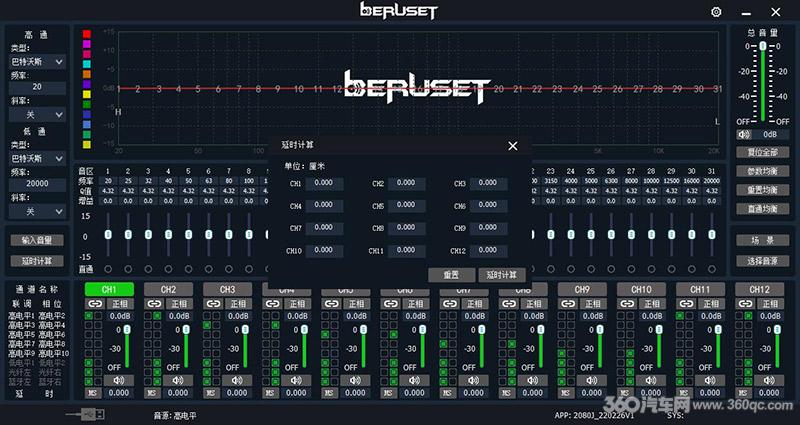800x425 pixels.
Task: Uncheck 高电平10 input routing for CH10
Action: point(630,353)
